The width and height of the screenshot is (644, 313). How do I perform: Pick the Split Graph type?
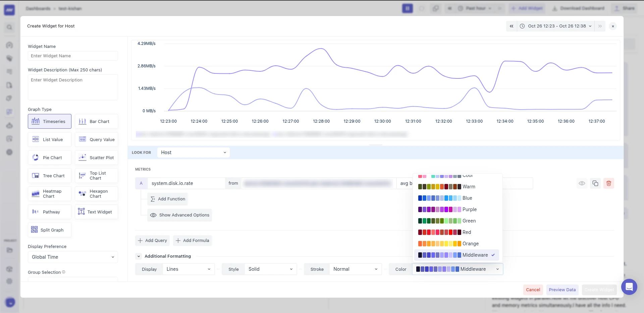[50, 230]
